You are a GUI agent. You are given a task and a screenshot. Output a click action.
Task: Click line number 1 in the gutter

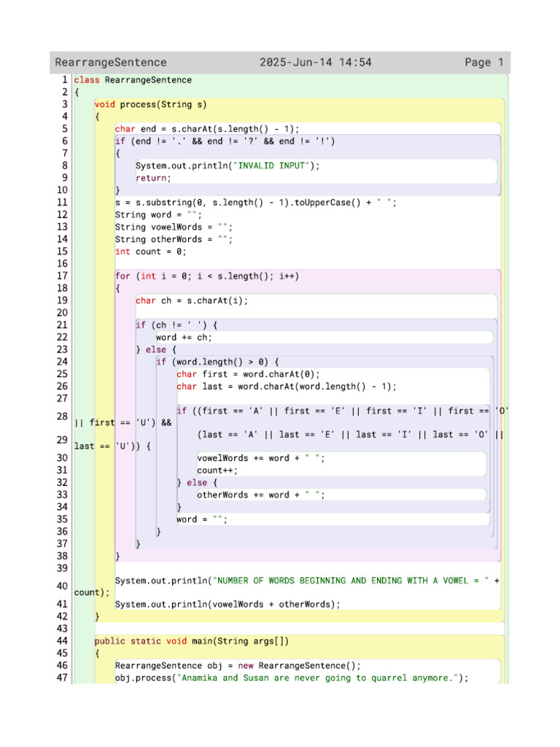point(65,80)
